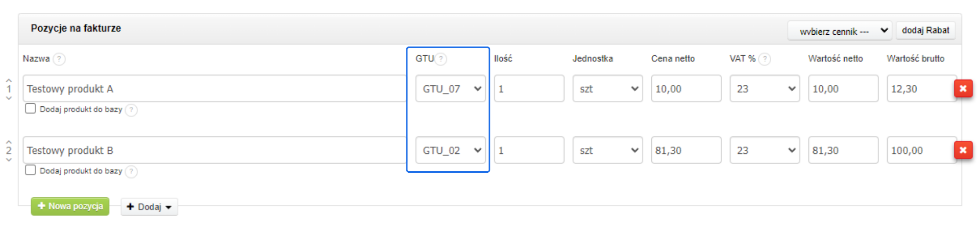This screenshot has height=230, width=980.
Task: Expand the GTU_02 dropdown
Action: [450, 150]
